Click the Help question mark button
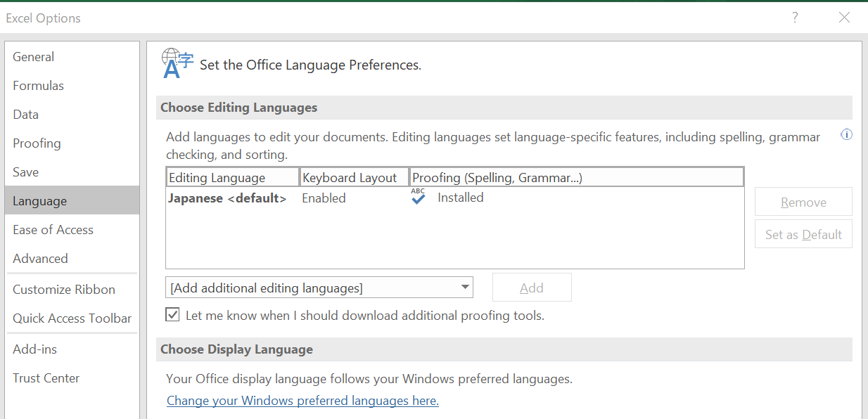The width and height of the screenshot is (868, 419). pos(795,18)
